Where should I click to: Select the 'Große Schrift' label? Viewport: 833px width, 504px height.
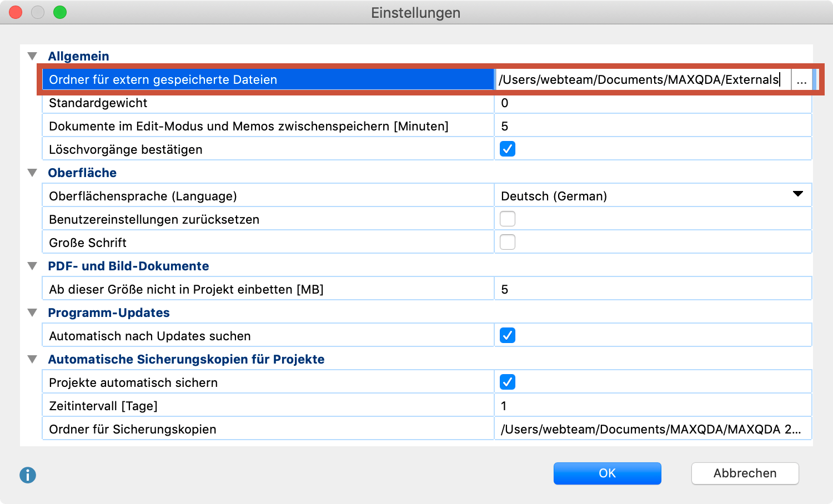(x=88, y=243)
